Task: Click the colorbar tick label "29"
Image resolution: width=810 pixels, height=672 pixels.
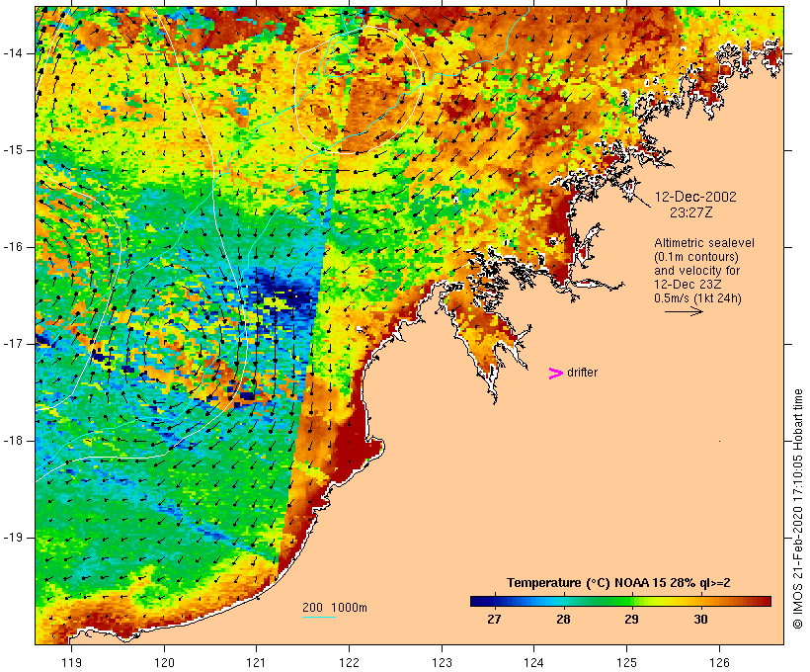Action: (632, 620)
